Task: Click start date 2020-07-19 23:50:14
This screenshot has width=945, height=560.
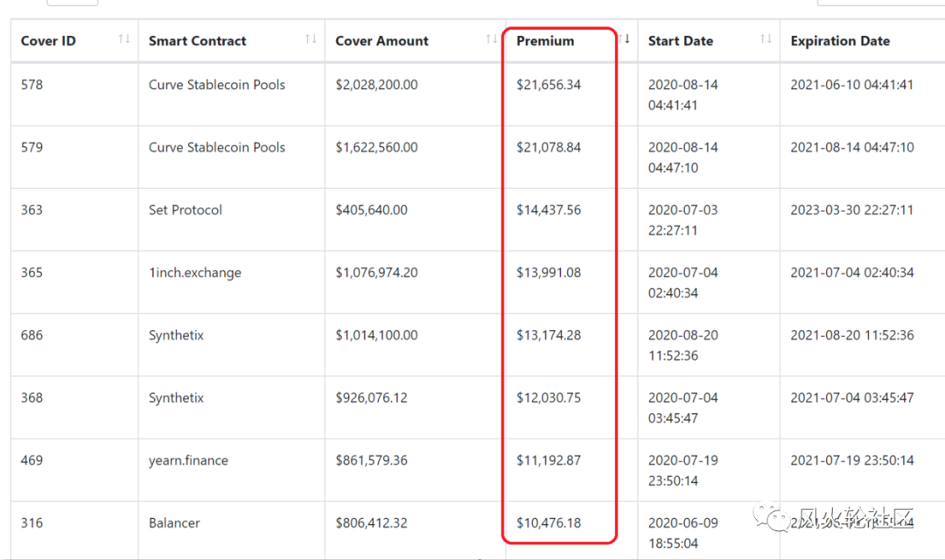Action: point(683,472)
